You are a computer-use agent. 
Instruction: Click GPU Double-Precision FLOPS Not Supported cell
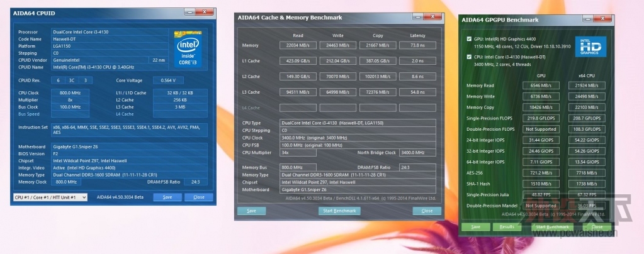(541, 130)
